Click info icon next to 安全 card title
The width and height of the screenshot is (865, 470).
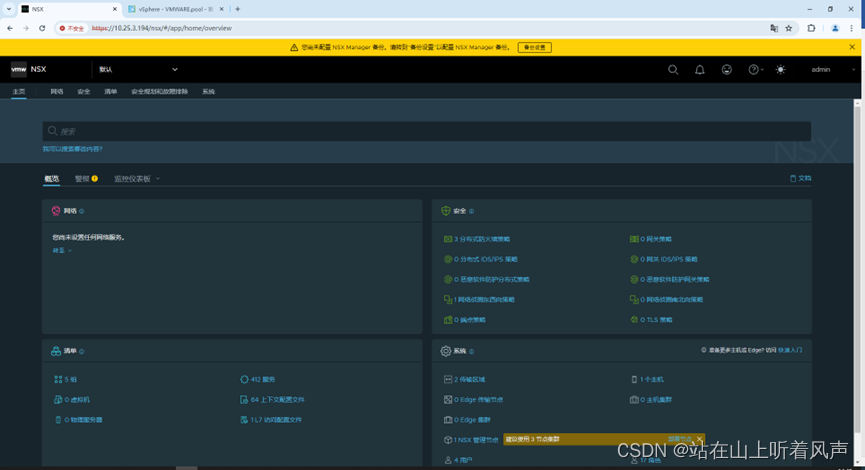471,211
